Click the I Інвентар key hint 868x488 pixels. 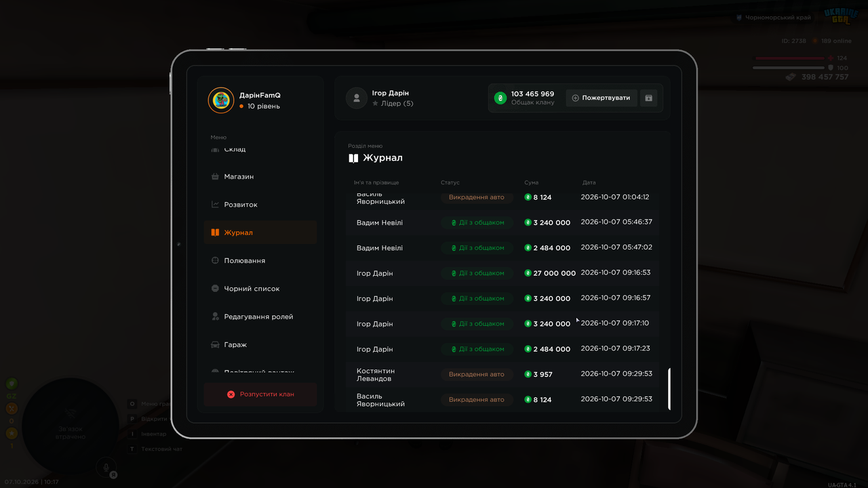click(148, 434)
